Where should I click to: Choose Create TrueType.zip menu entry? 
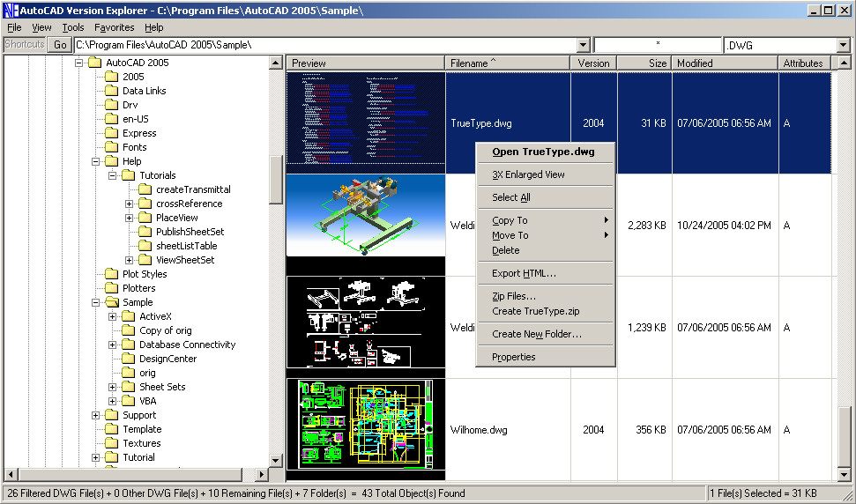(546, 311)
